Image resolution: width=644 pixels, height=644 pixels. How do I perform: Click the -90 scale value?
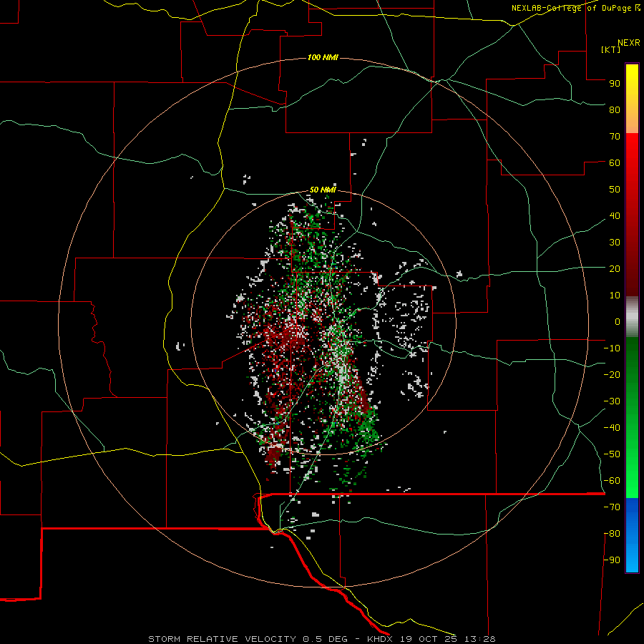click(x=612, y=560)
